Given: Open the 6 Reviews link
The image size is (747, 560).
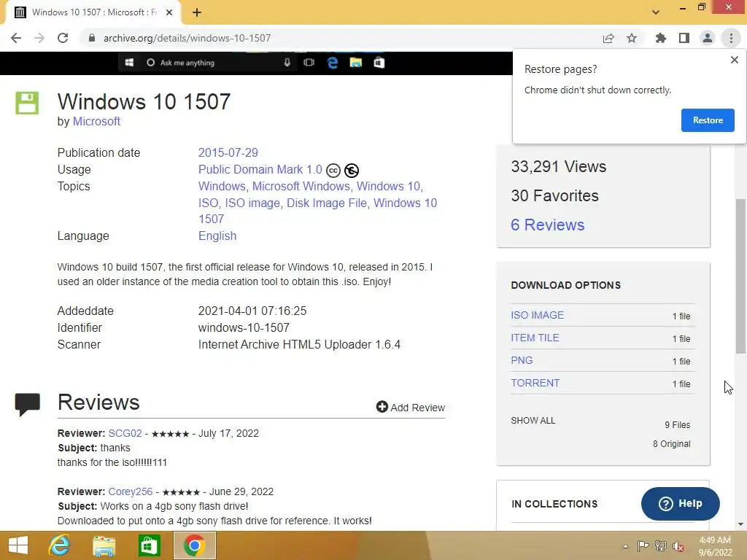Looking at the screenshot, I should (x=547, y=225).
